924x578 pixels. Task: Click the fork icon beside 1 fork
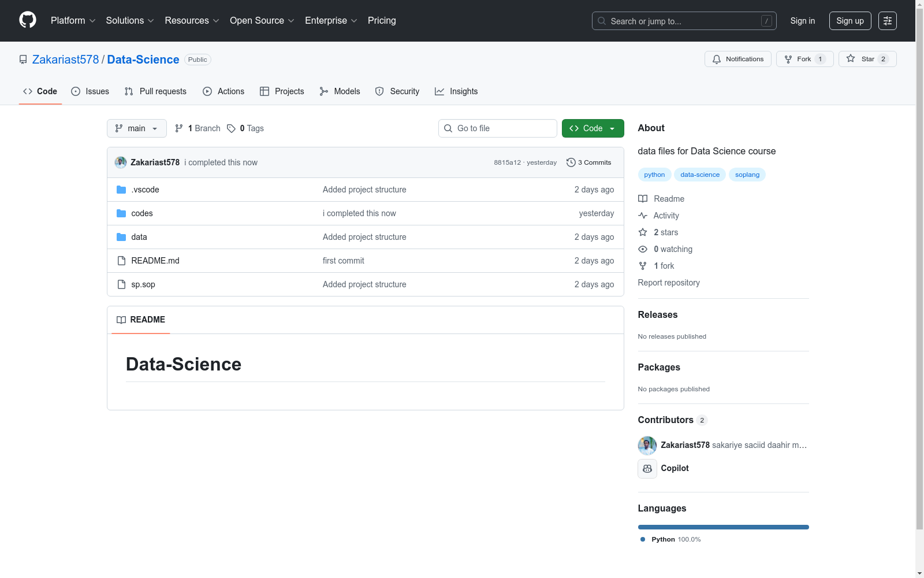[x=643, y=266]
